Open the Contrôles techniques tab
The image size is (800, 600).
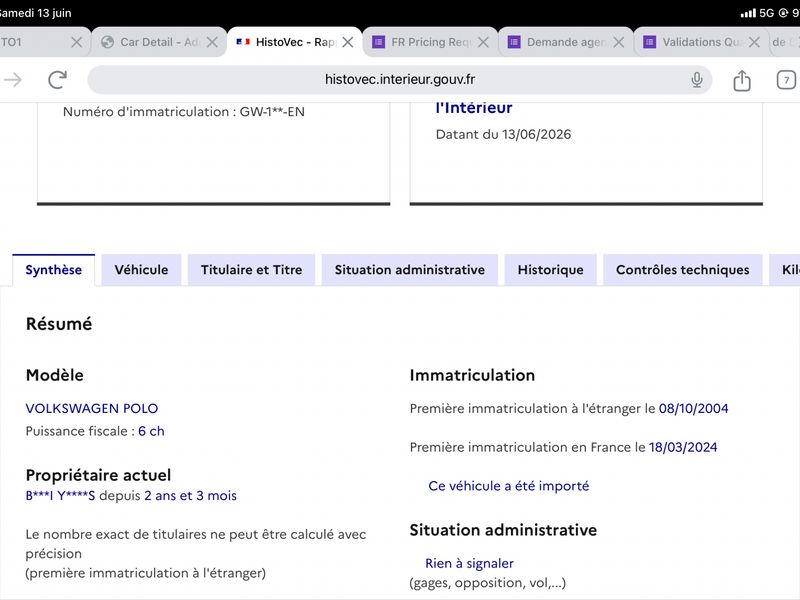[x=683, y=270]
